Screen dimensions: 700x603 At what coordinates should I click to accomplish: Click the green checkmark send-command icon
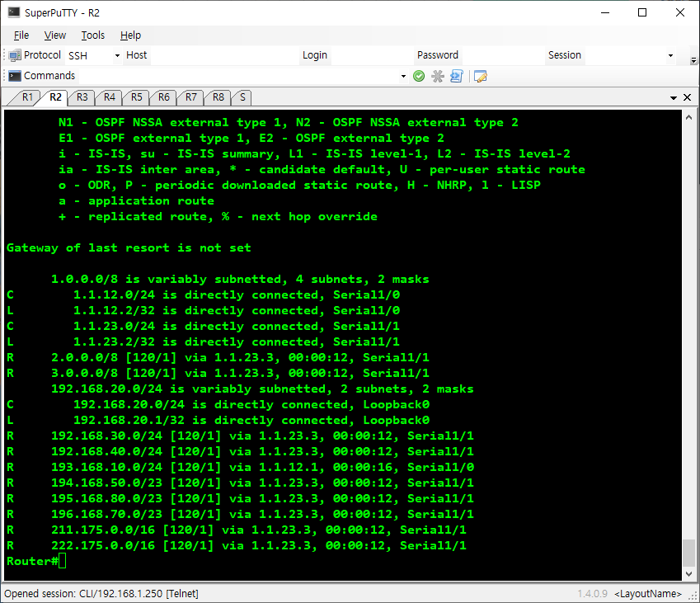pos(419,77)
